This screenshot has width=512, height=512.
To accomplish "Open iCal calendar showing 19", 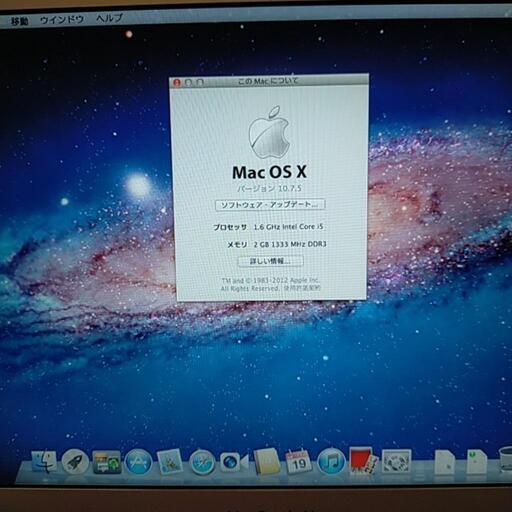I will pos(298,461).
